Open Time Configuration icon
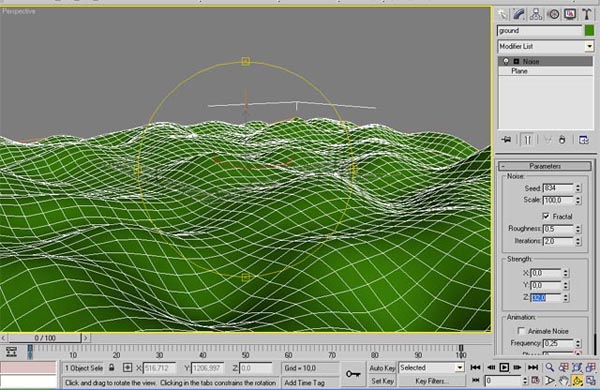600x390 pixels. pos(536,380)
